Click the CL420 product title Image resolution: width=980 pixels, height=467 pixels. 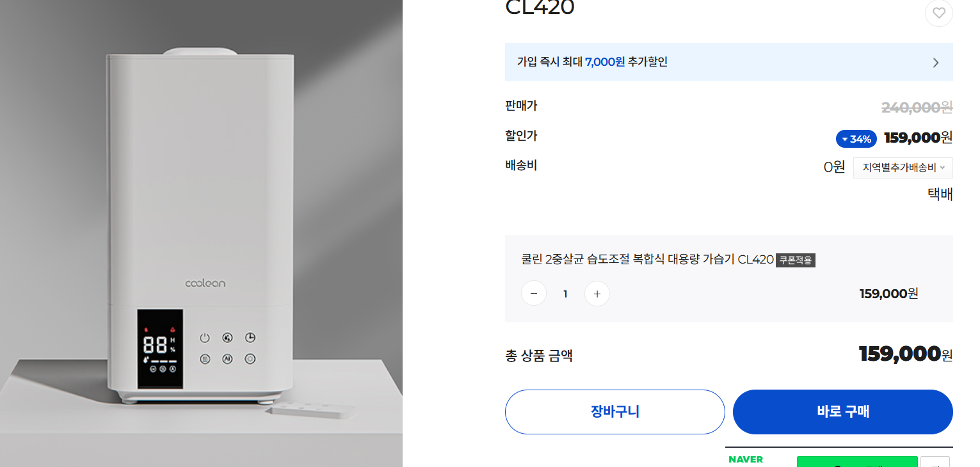point(540,8)
